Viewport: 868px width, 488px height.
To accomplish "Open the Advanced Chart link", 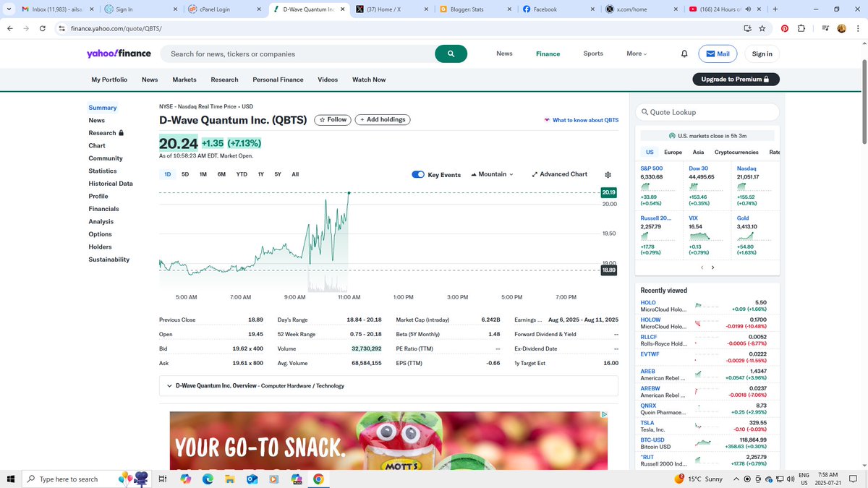I will tap(559, 174).
